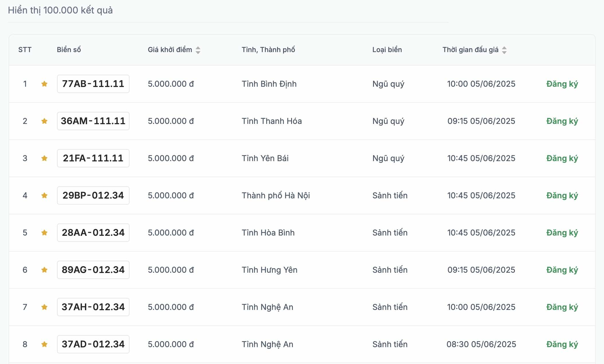The width and height of the screenshot is (604, 364).
Task: Toggle favorite star for 37AD-012.34
Action: tap(44, 344)
